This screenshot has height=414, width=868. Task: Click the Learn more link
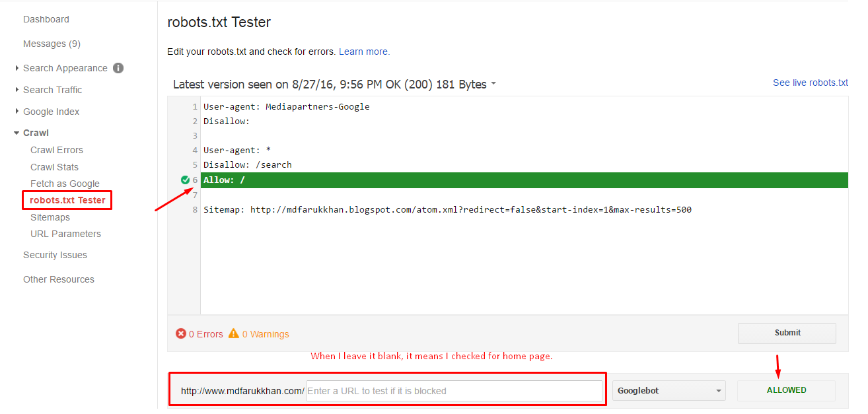click(x=364, y=52)
